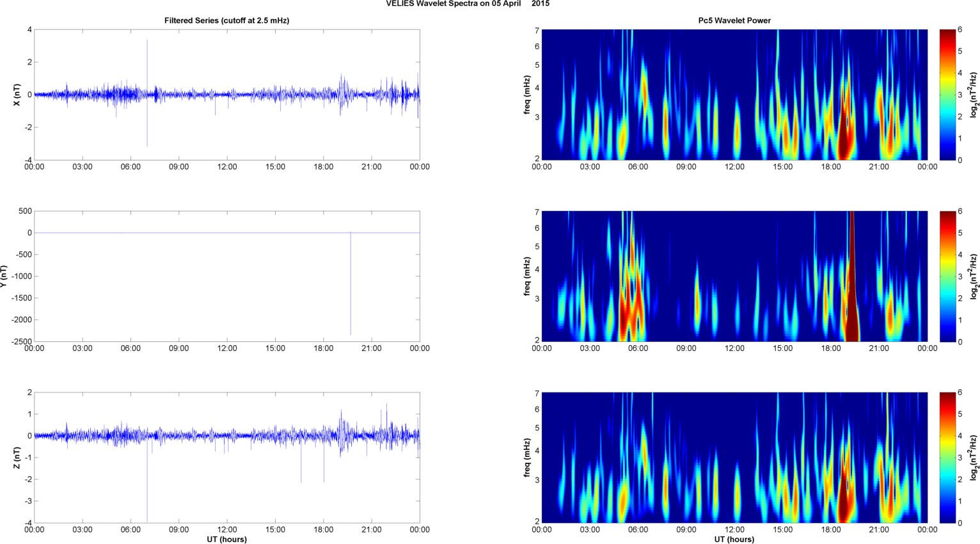Click the '500' tick on the Y (nT) axis
The width and height of the screenshot is (980, 544).
(26, 211)
